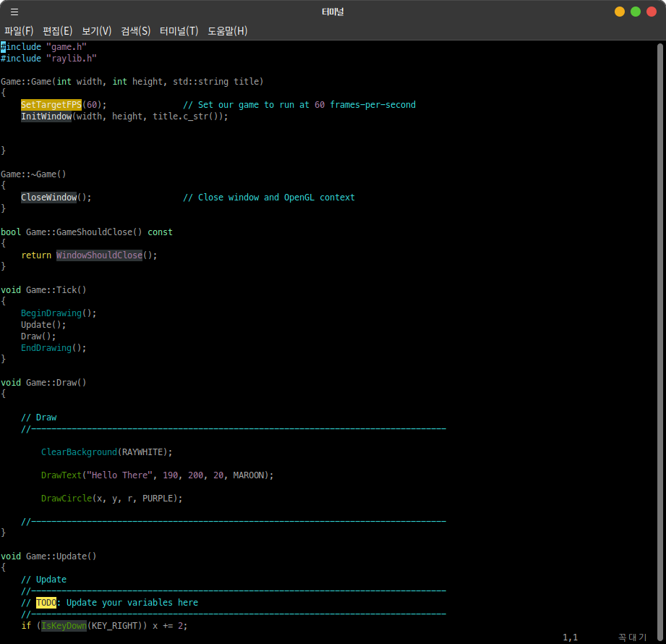Click the WindowShouldClose return statement
This screenshot has height=644, width=666.
click(98, 255)
